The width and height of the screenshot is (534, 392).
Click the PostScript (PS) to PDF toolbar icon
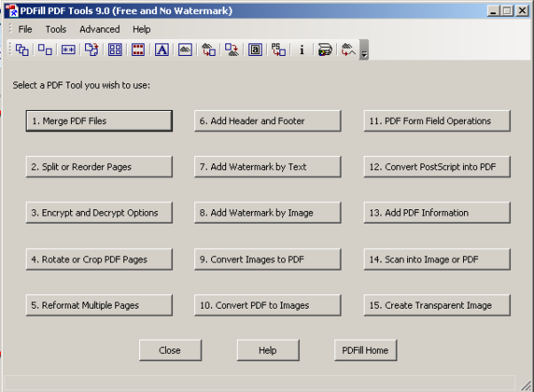pyautogui.click(x=279, y=50)
